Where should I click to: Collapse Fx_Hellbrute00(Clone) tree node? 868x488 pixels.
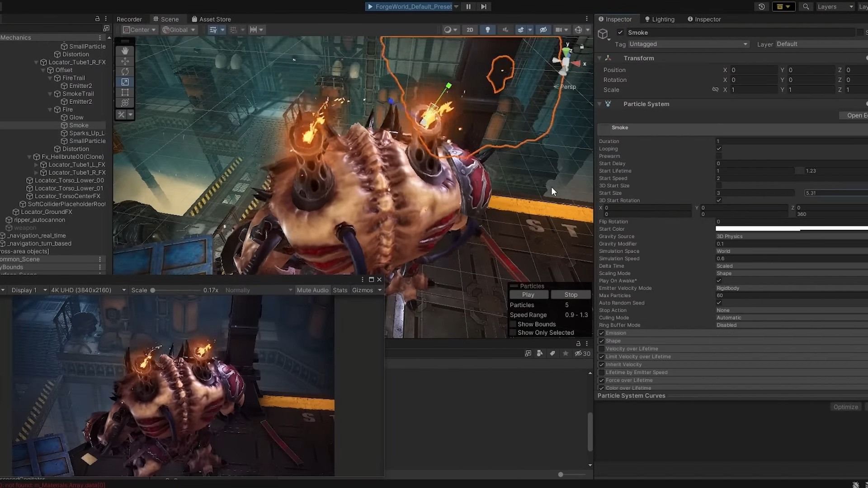click(29, 157)
